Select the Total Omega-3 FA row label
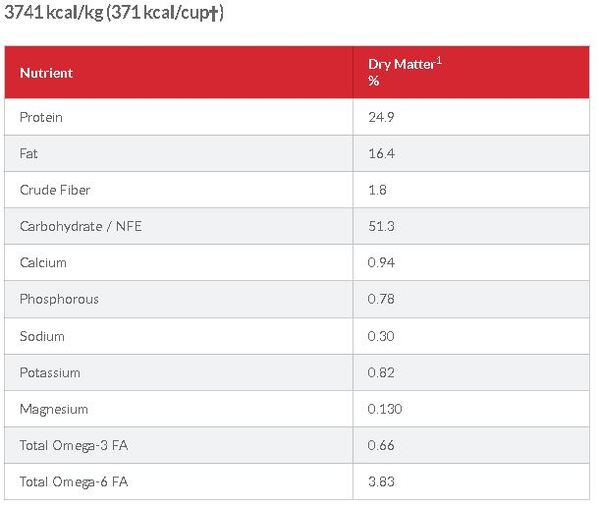The width and height of the screenshot is (599, 508). (x=74, y=445)
